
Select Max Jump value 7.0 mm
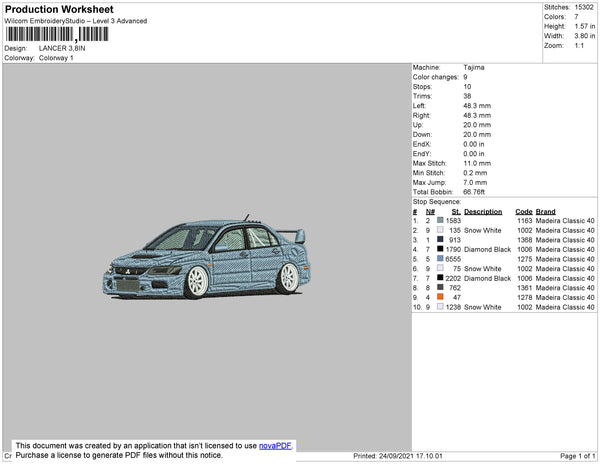(x=475, y=182)
